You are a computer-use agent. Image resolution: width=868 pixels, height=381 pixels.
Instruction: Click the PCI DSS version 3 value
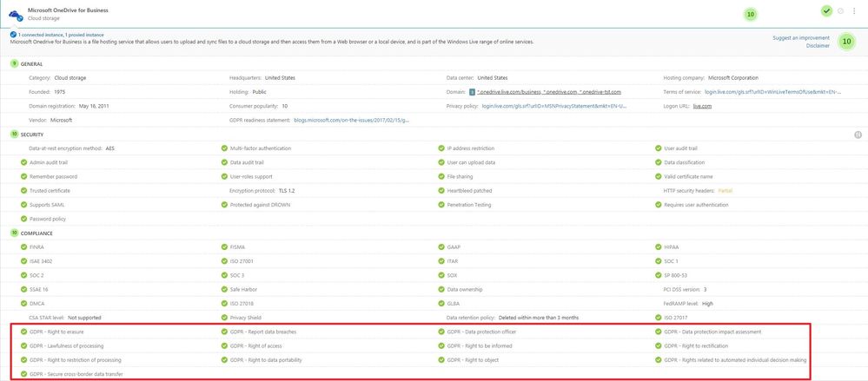tap(706, 289)
